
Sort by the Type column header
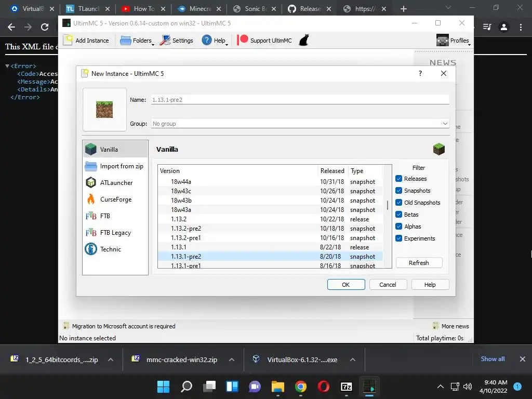pos(365,170)
